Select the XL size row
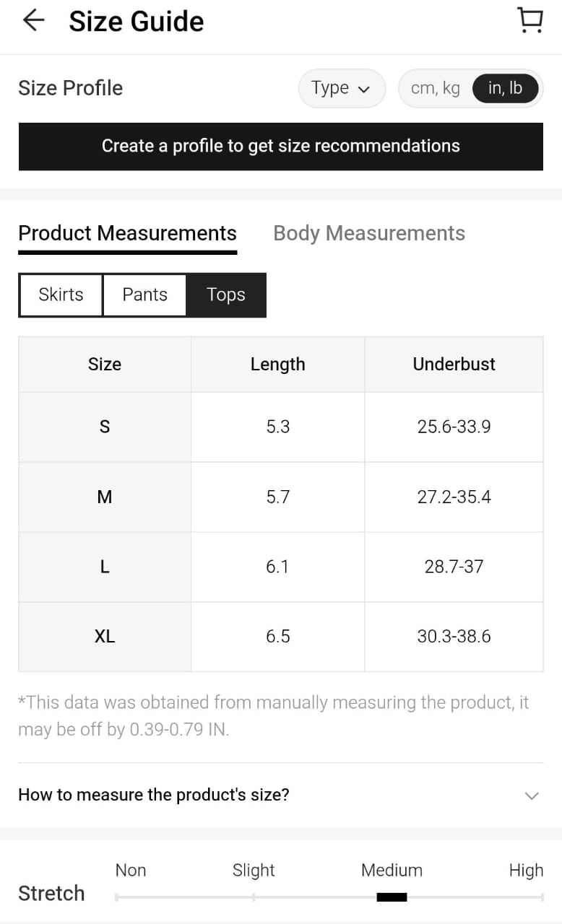The width and height of the screenshot is (562, 924). pyautogui.click(x=105, y=637)
